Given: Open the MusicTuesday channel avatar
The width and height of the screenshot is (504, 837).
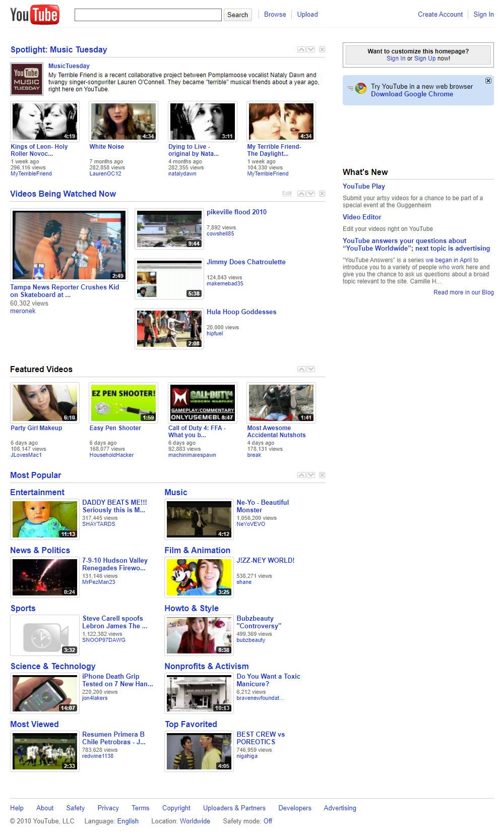Looking at the screenshot, I should click(27, 79).
